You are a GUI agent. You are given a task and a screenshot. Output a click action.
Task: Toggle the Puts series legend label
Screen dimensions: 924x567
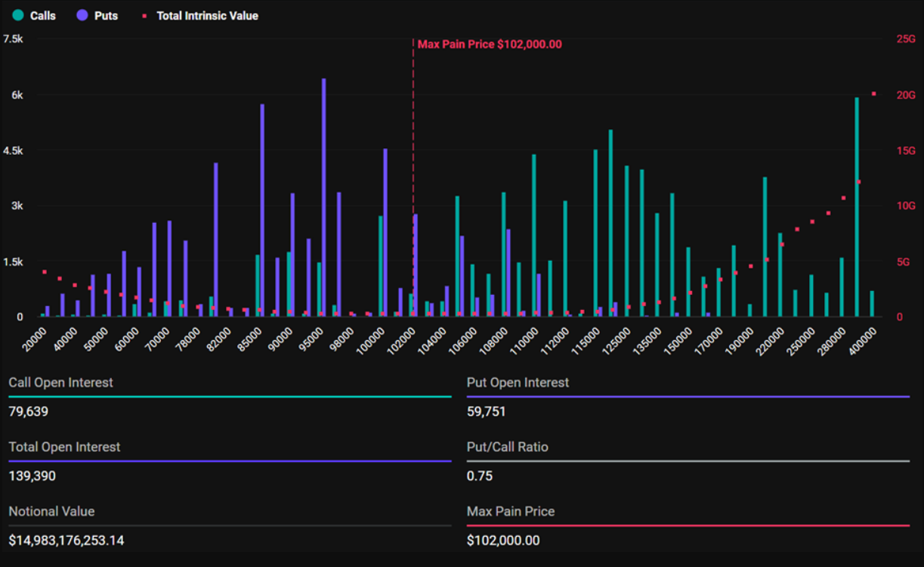pos(106,15)
